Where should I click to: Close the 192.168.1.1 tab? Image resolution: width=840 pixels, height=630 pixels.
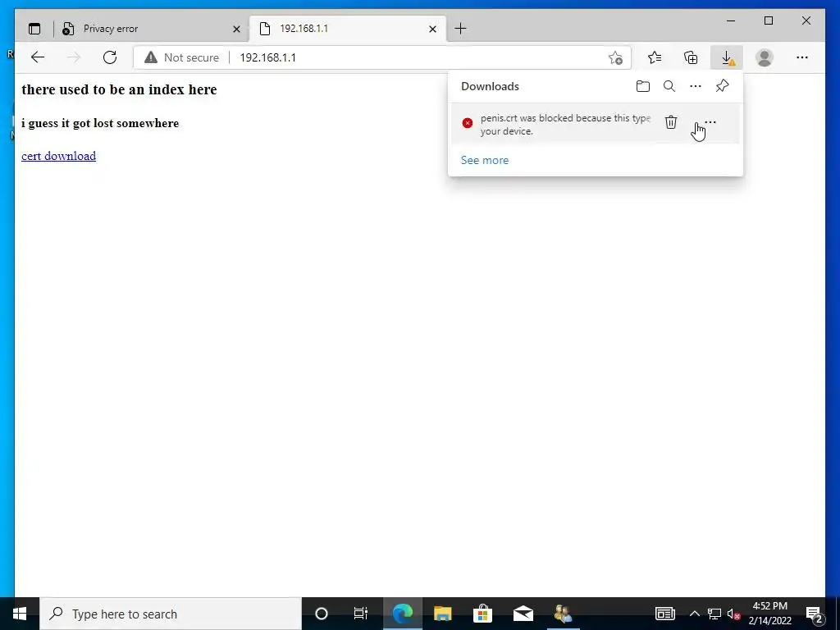click(x=433, y=29)
